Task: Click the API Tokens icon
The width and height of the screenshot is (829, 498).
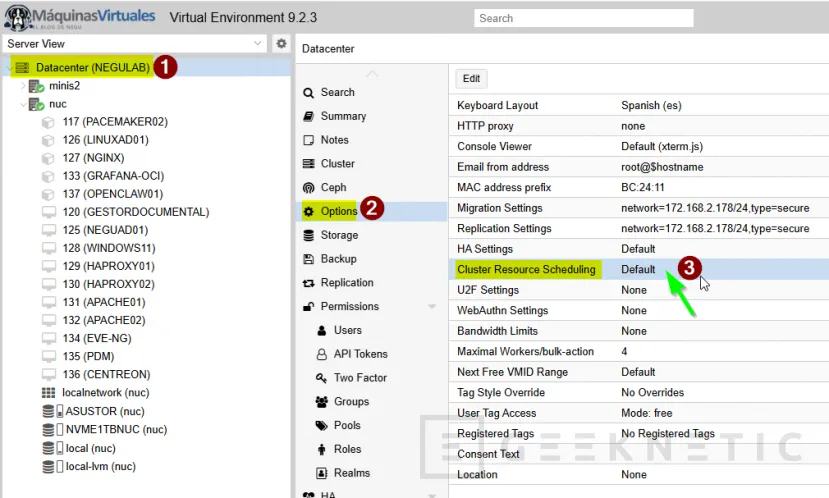Action: (321, 354)
